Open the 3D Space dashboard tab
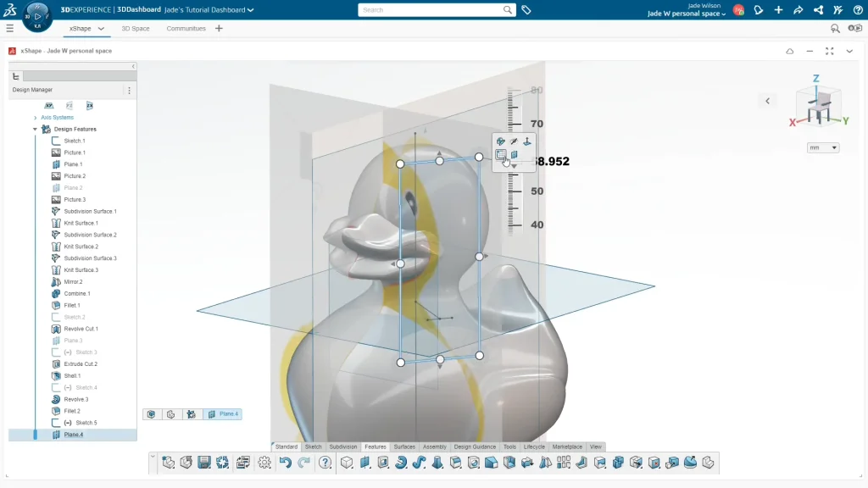868x488 pixels. [136, 28]
